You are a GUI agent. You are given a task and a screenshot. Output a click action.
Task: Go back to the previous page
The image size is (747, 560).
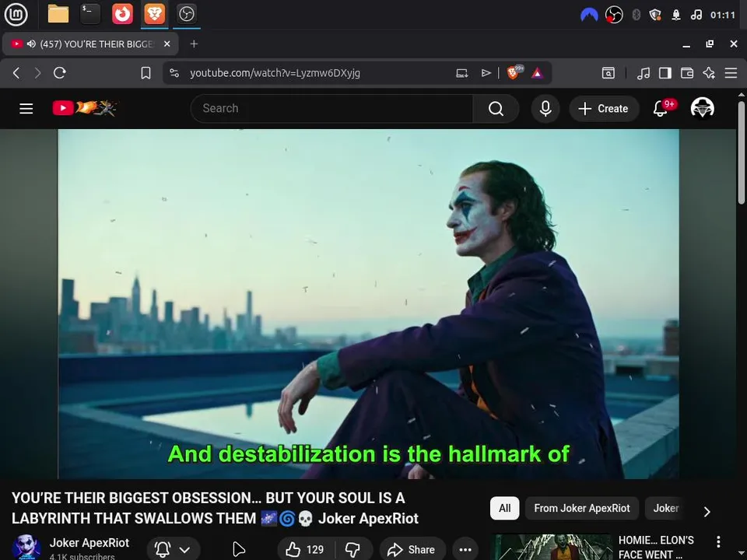pyautogui.click(x=16, y=73)
